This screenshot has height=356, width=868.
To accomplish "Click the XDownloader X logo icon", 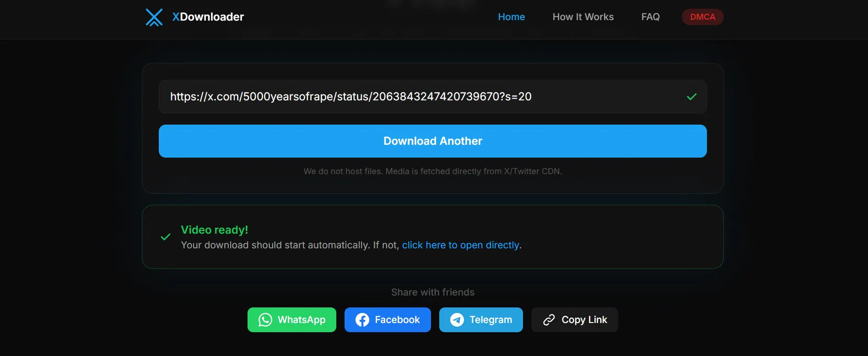I will pos(154,17).
